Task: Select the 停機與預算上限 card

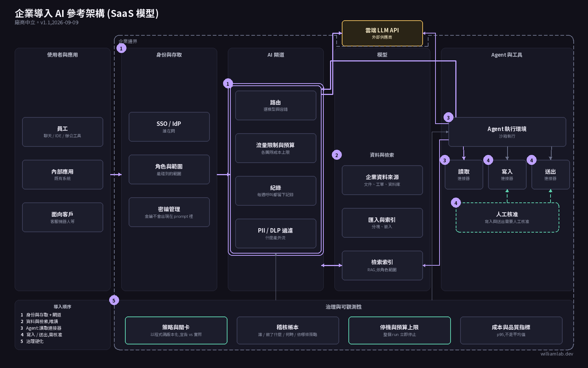Action: tap(399, 330)
